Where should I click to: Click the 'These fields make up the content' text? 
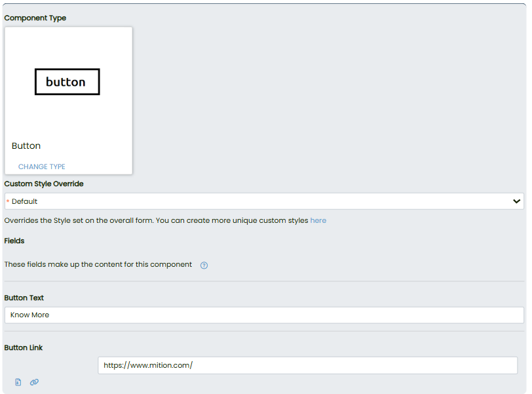[x=98, y=265]
